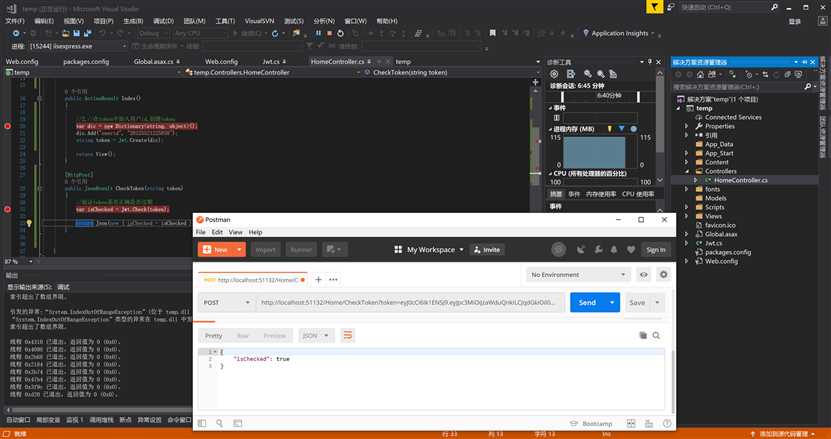The height and width of the screenshot is (439, 831).
Task: Click the Postman heart icon
Action: point(630,249)
